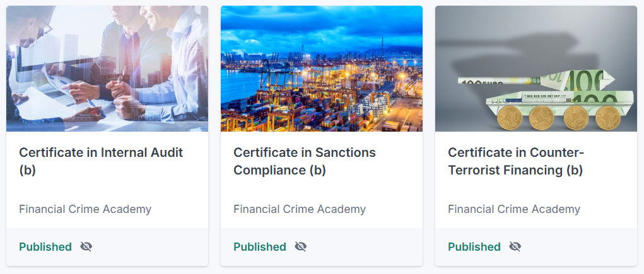
Task: Select Financial Crime Academy under Sanctions Compliance
Action: 300,209
